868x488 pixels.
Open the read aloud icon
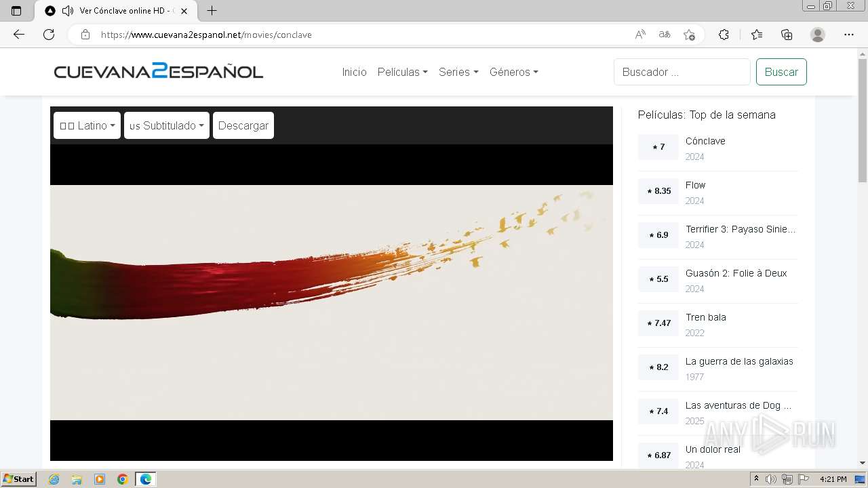(640, 35)
